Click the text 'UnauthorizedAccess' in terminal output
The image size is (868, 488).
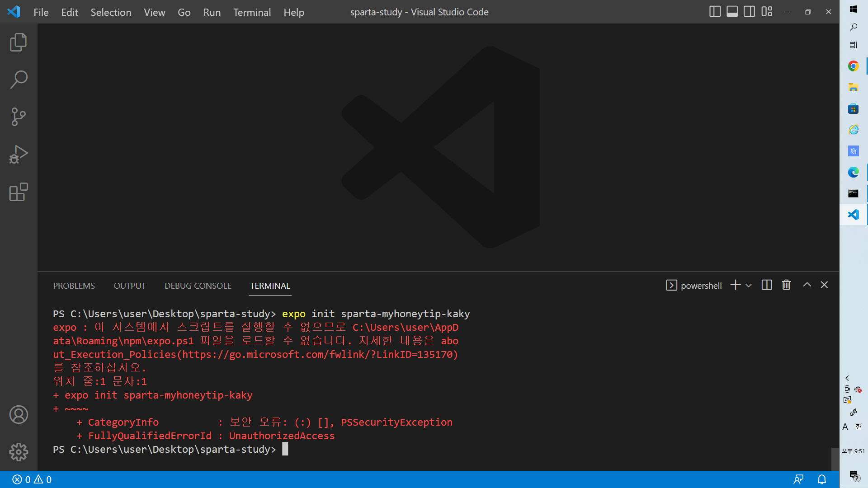[282, 436]
